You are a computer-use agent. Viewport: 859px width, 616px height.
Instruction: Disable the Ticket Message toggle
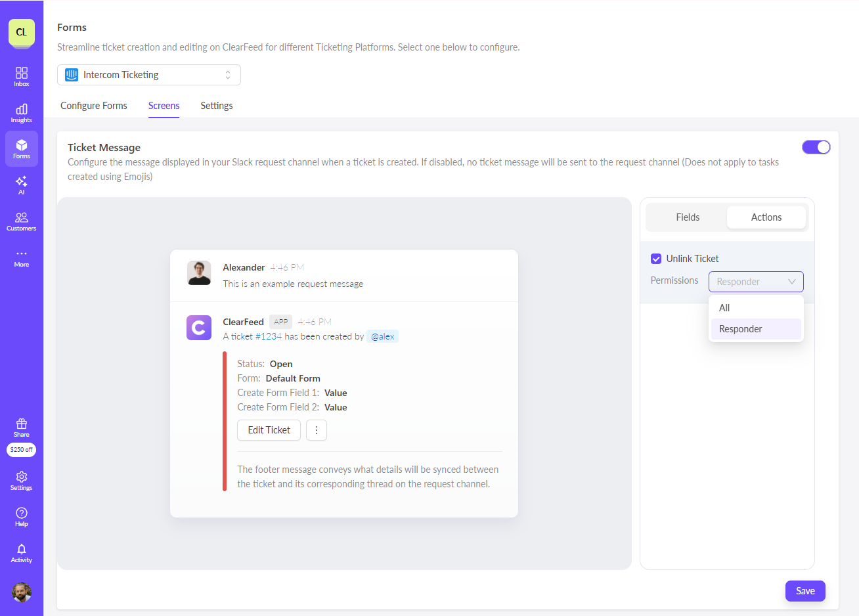[x=816, y=147]
